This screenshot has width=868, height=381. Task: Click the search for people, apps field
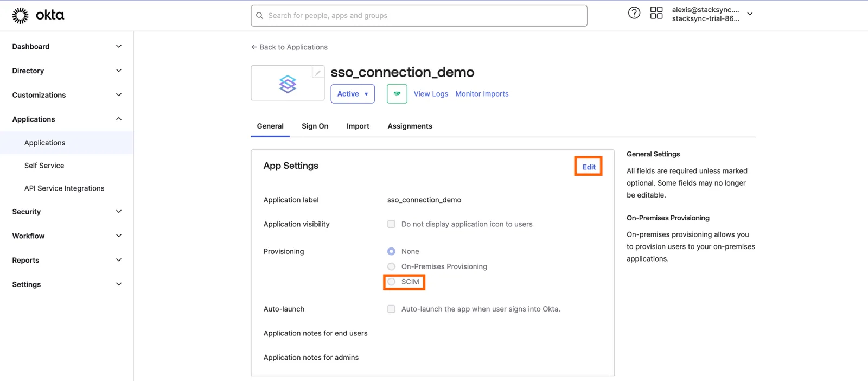(419, 16)
